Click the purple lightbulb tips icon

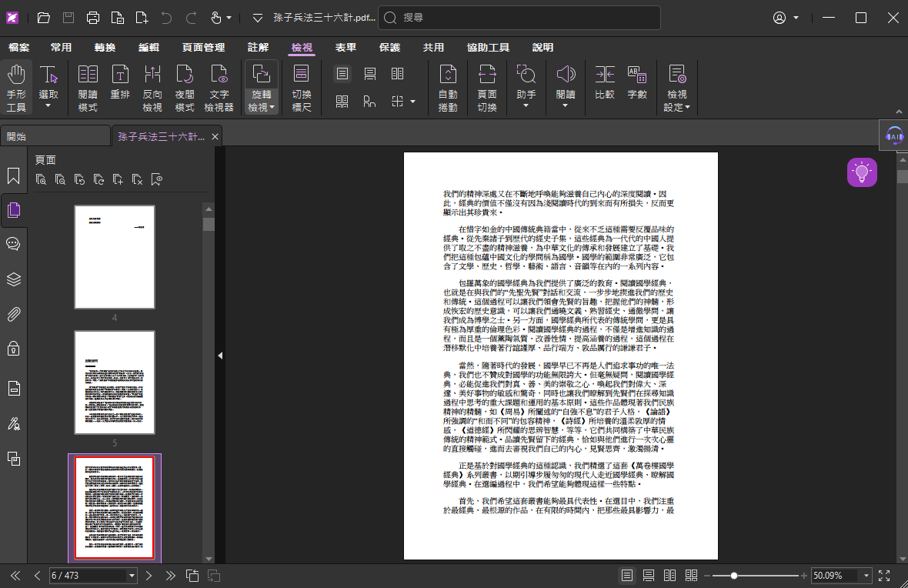click(x=862, y=172)
